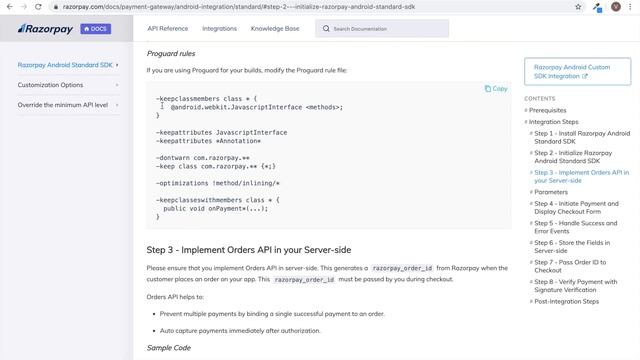Expand arrow beside Customization Options

pos(117,85)
